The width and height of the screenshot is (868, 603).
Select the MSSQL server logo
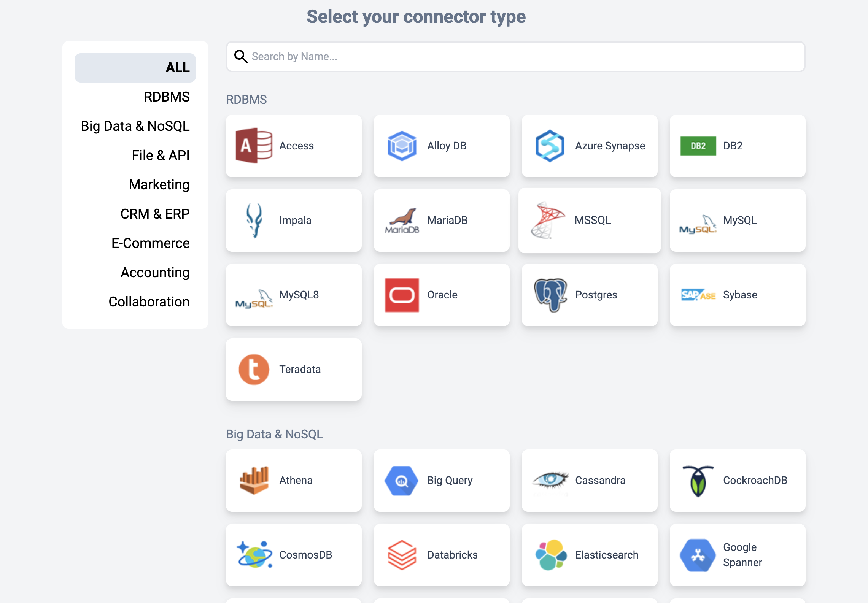547,220
